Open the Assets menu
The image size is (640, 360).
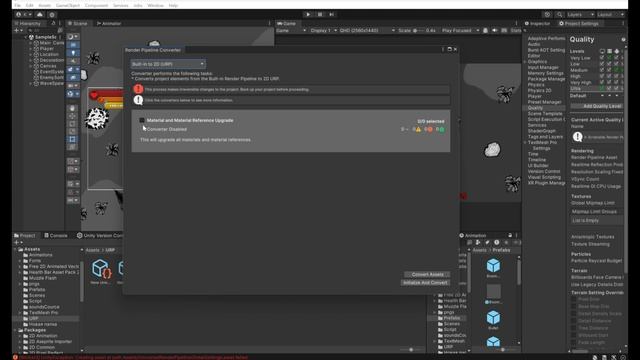44,5
